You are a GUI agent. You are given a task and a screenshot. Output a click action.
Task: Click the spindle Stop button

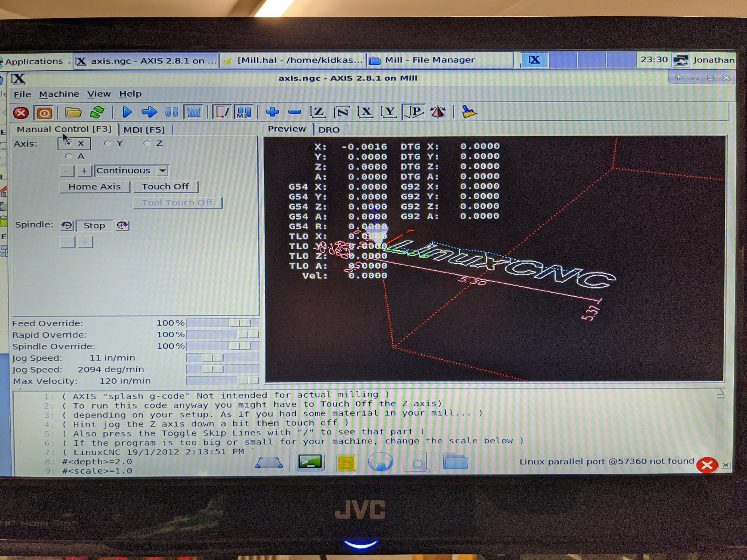(94, 225)
